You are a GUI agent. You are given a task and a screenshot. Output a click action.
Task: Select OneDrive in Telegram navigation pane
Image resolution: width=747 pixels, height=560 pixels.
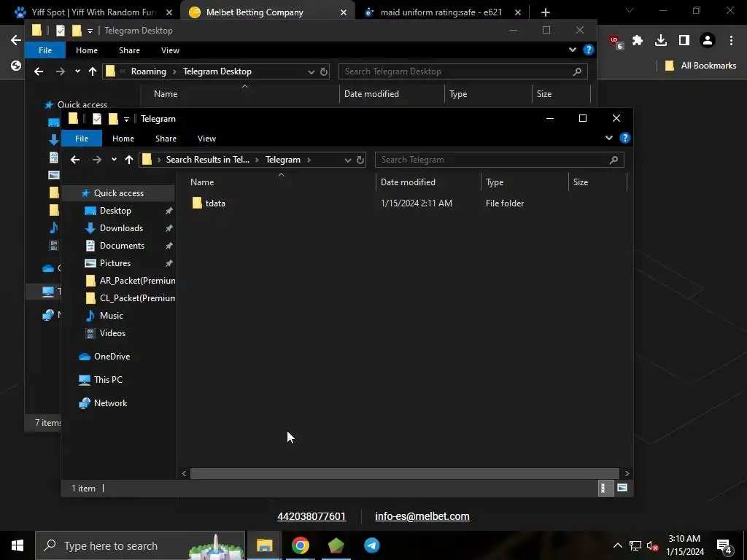pos(112,356)
